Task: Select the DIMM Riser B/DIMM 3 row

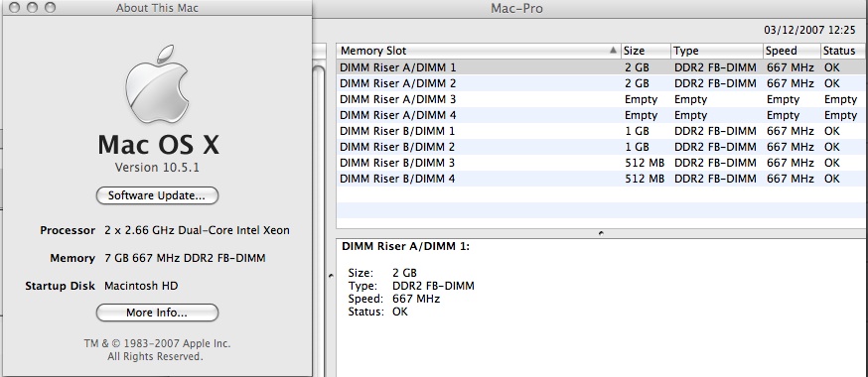Action: point(602,163)
